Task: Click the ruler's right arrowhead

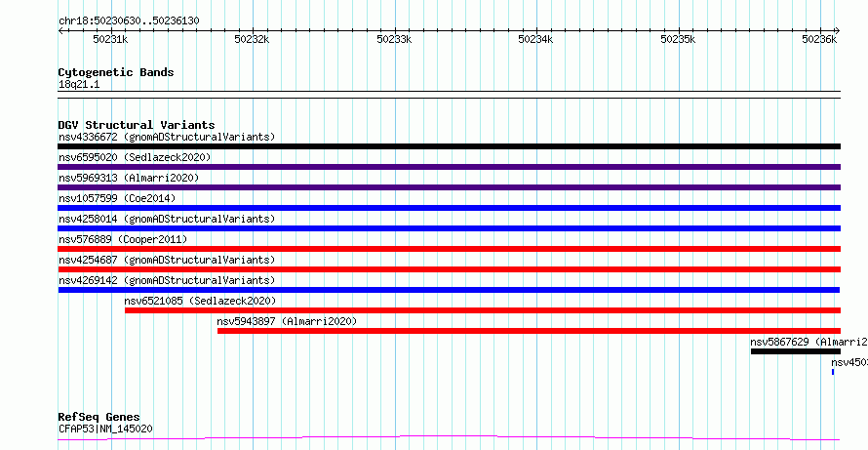Action: click(x=838, y=30)
